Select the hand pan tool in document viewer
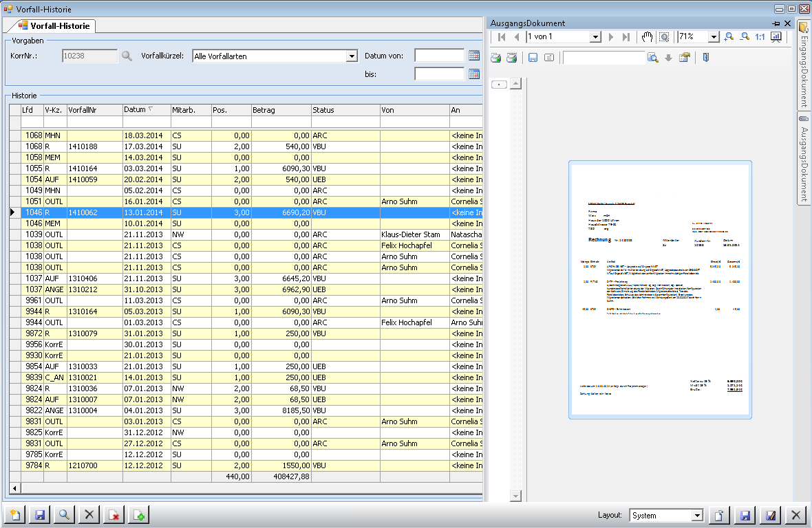Viewport: 812px width, 528px height. point(647,37)
